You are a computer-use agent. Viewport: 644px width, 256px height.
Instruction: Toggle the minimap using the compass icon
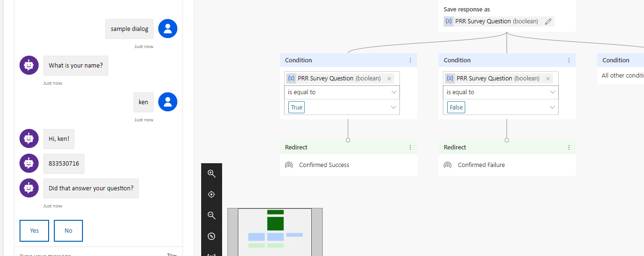212,236
